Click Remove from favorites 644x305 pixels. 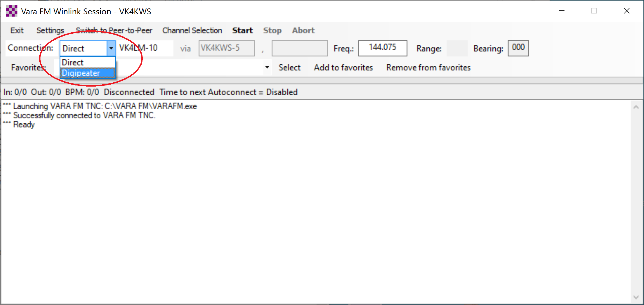click(428, 67)
